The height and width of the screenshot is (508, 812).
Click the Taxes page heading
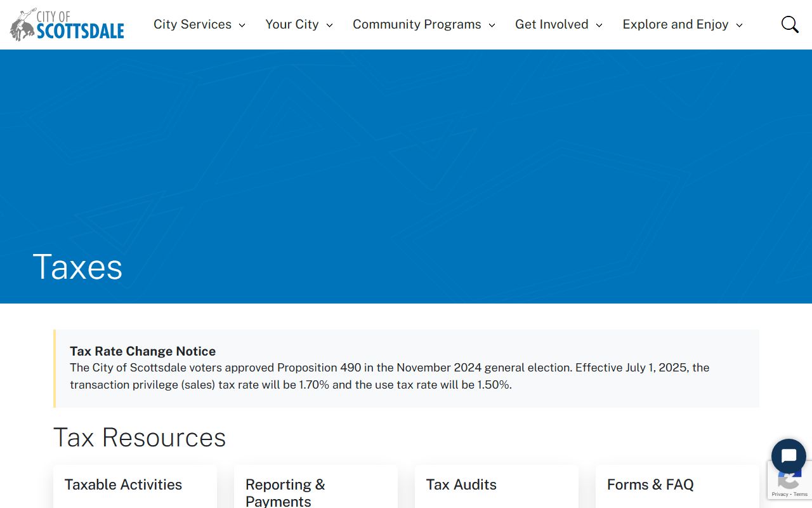pyautogui.click(x=77, y=267)
